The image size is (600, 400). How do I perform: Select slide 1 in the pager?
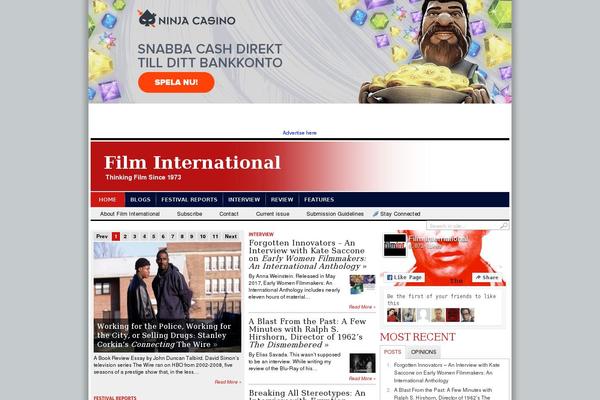(x=116, y=236)
